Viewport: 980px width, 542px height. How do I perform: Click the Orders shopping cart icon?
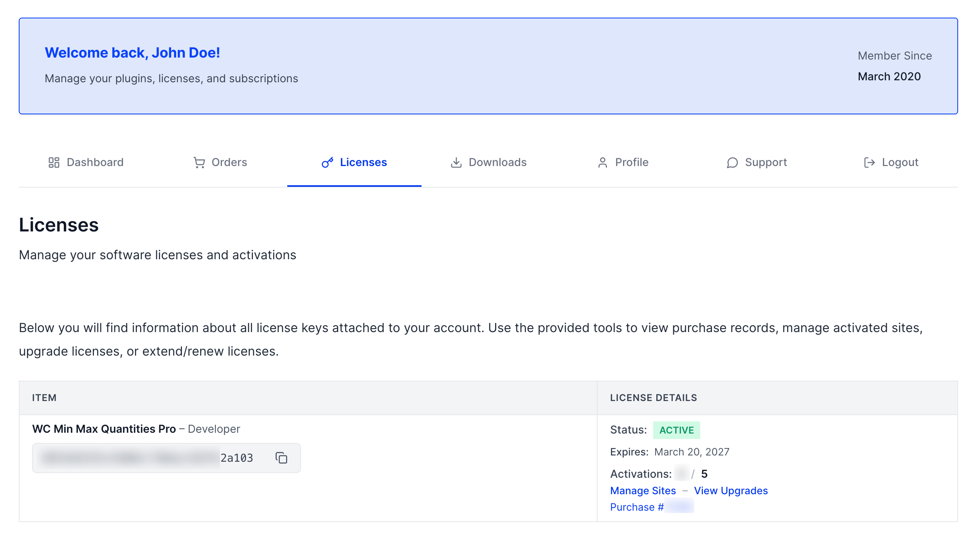point(199,163)
